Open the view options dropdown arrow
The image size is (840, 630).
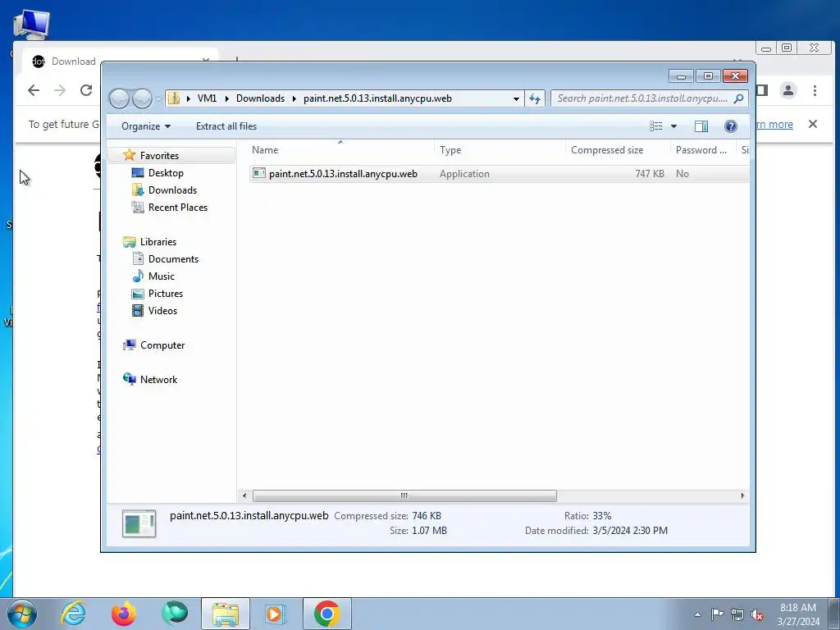(674, 126)
